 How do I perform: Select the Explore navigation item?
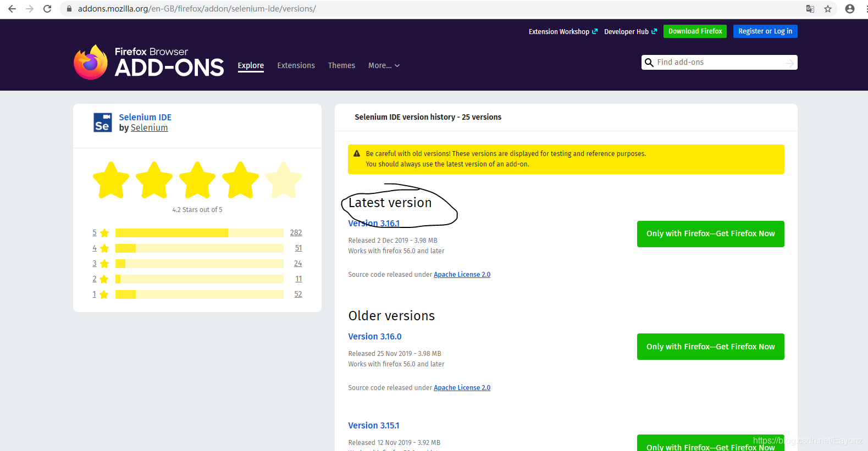(x=251, y=65)
